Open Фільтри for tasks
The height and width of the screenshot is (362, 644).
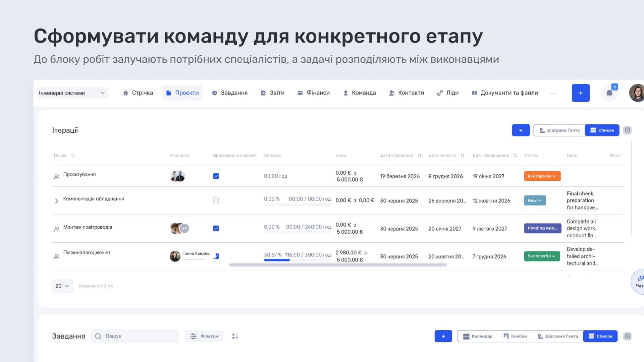click(x=204, y=336)
